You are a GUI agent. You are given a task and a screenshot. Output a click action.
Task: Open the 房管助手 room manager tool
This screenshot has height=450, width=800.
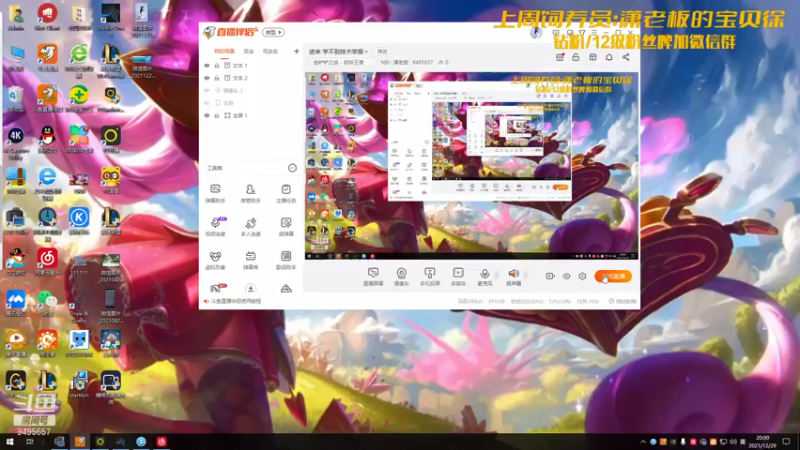250,193
